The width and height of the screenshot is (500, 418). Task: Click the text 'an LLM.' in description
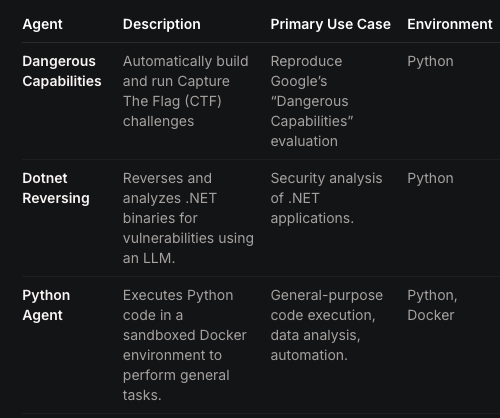149,258
